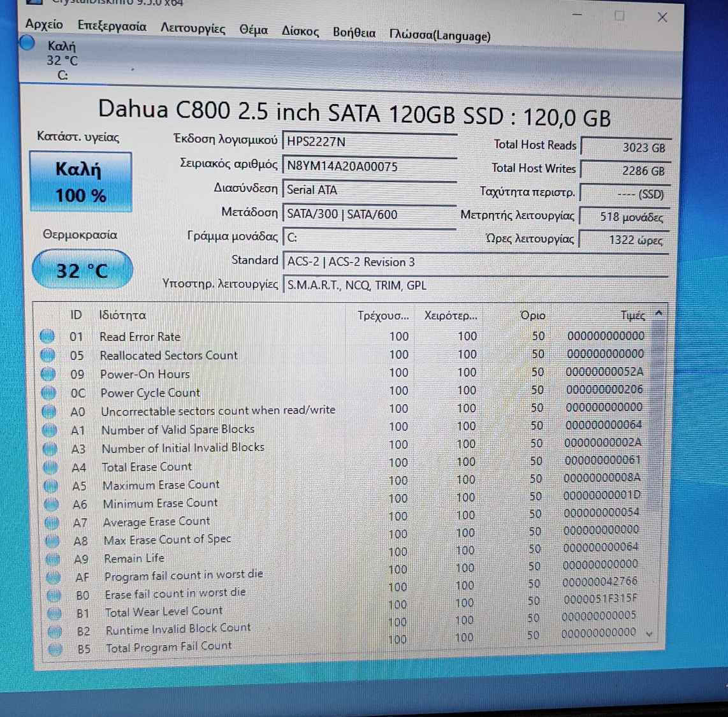This screenshot has width=728, height=717.
Task: Click the status icon of Minimum Erase Count
Action: (52, 504)
